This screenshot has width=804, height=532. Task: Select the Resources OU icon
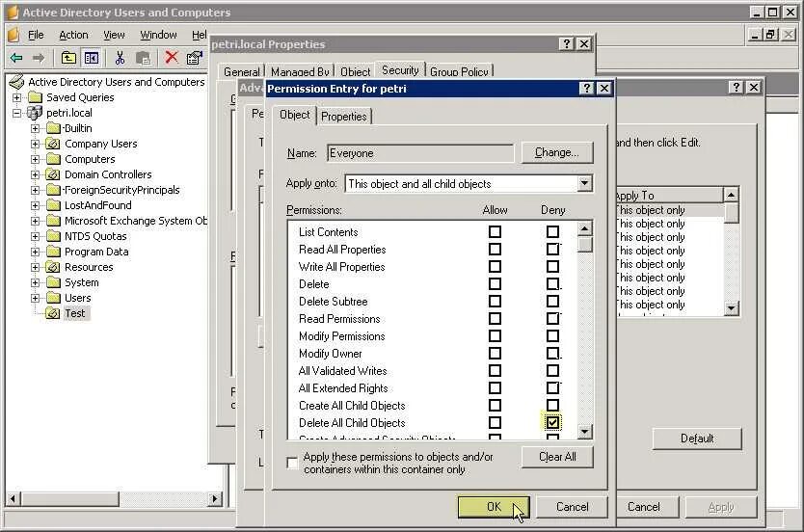click(53, 267)
